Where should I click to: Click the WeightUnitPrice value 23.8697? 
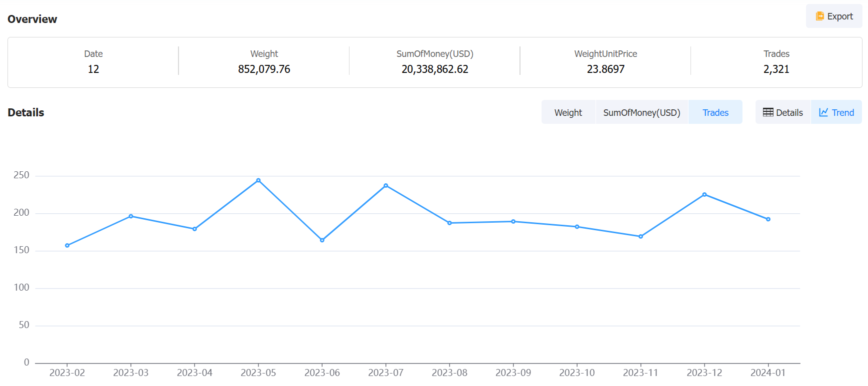[605, 69]
